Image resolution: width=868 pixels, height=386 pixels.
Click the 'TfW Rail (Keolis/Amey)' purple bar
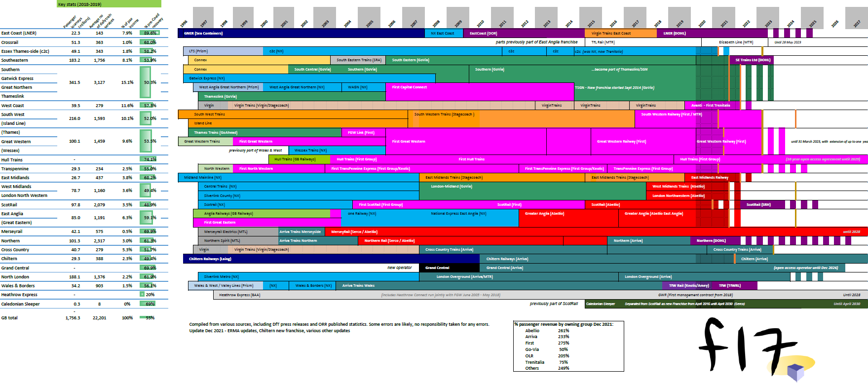click(x=687, y=286)
